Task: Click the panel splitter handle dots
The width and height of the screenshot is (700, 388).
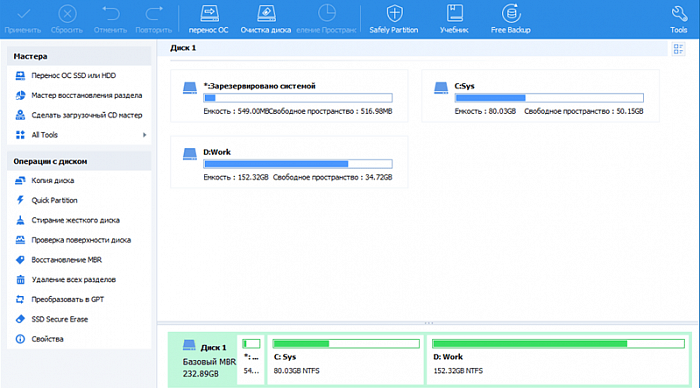Action: click(x=429, y=322)
